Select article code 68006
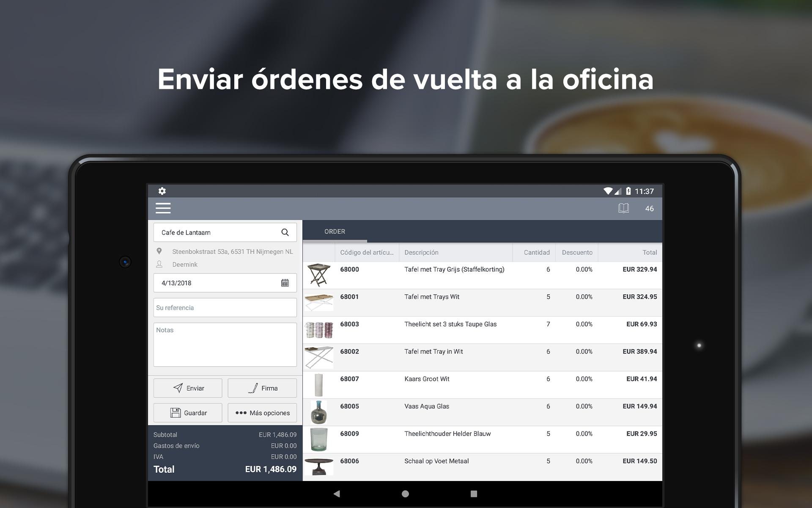The image size is (812, 508). [349, 461]
